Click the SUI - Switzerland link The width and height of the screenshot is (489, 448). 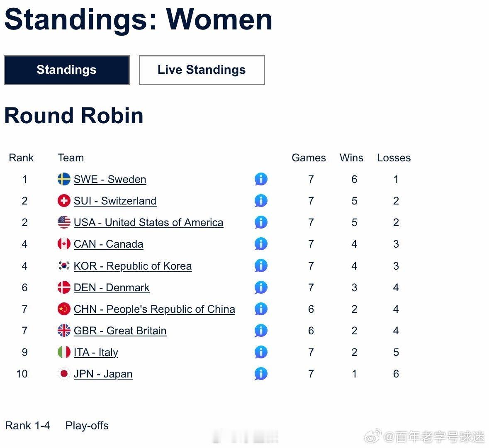(115, 201)
